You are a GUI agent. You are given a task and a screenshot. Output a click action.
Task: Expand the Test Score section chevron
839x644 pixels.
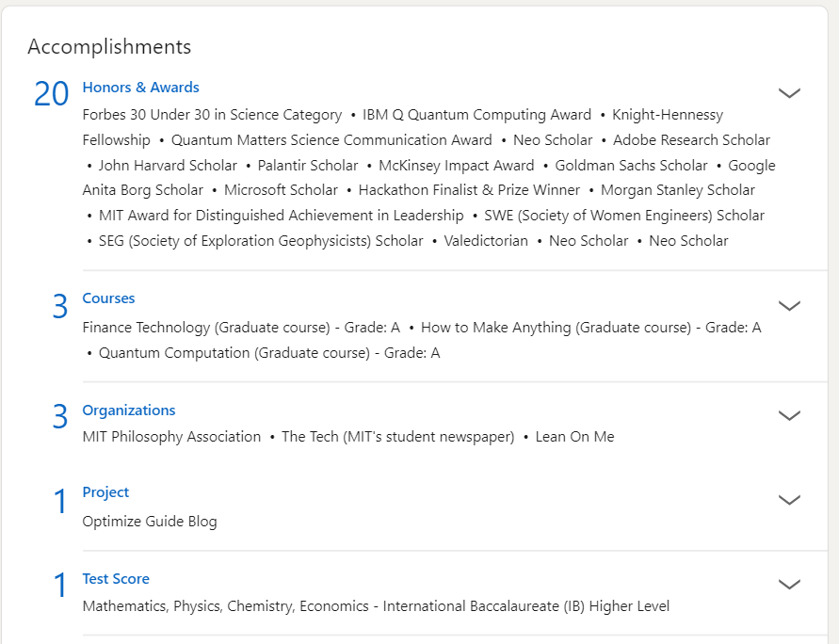click(789, 584)
